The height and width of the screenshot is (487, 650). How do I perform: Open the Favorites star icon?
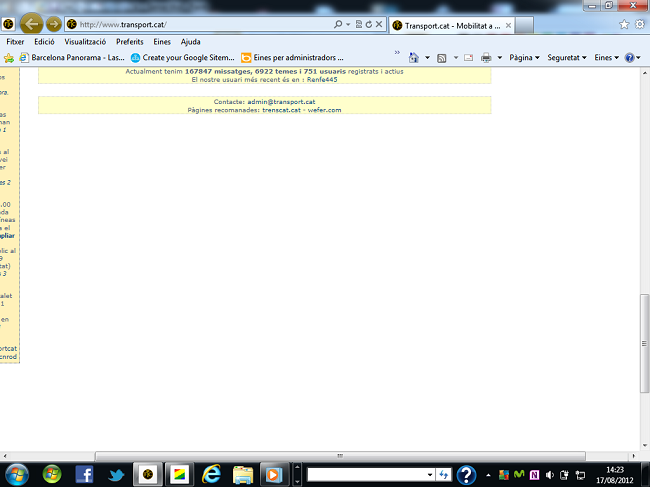pos(625,24)
